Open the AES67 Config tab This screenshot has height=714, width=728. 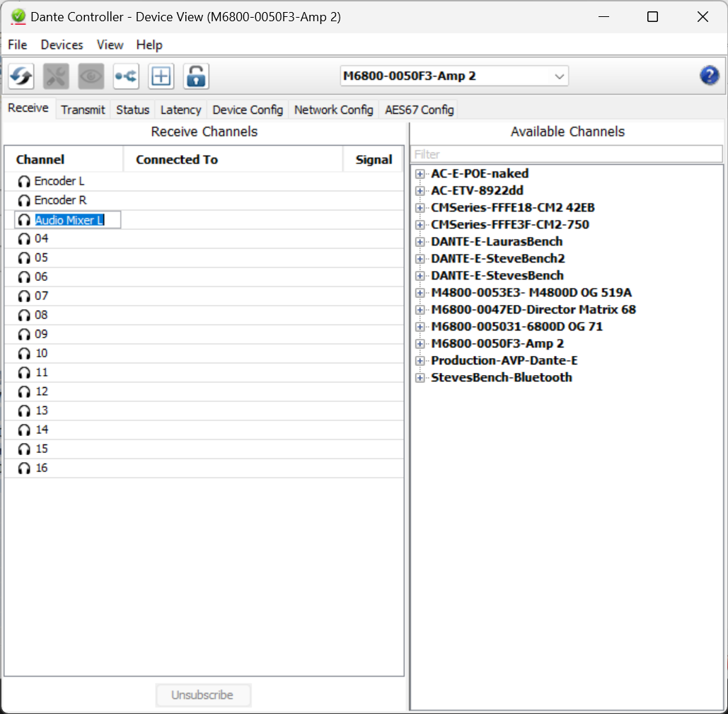click(420, 110)
